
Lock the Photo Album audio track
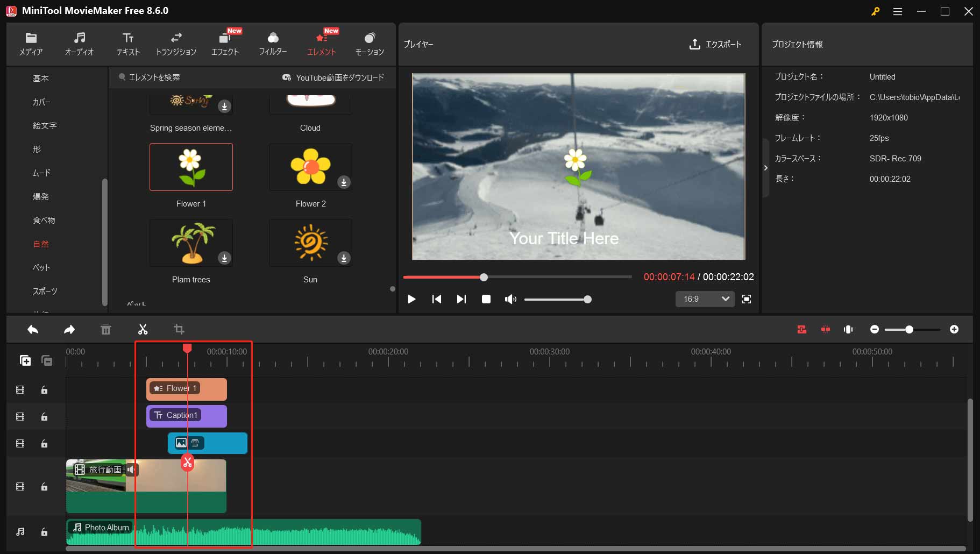[x=45, y=532]
